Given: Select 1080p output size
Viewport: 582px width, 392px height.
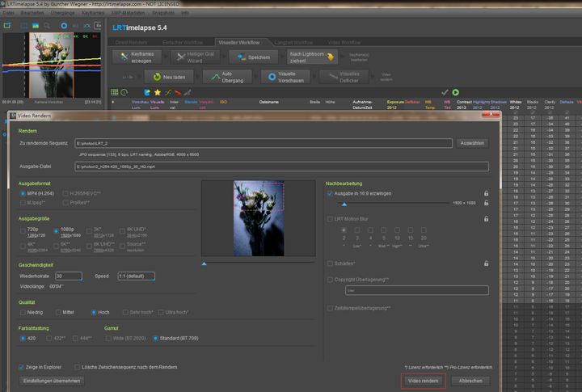Looking at the screenshot, I should pos(56,231).
